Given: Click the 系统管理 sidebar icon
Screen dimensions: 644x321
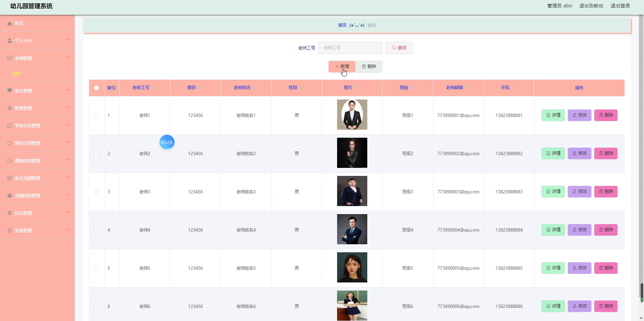Looking at the screenshot, I should pyautogui.click(x=9, y=231).
